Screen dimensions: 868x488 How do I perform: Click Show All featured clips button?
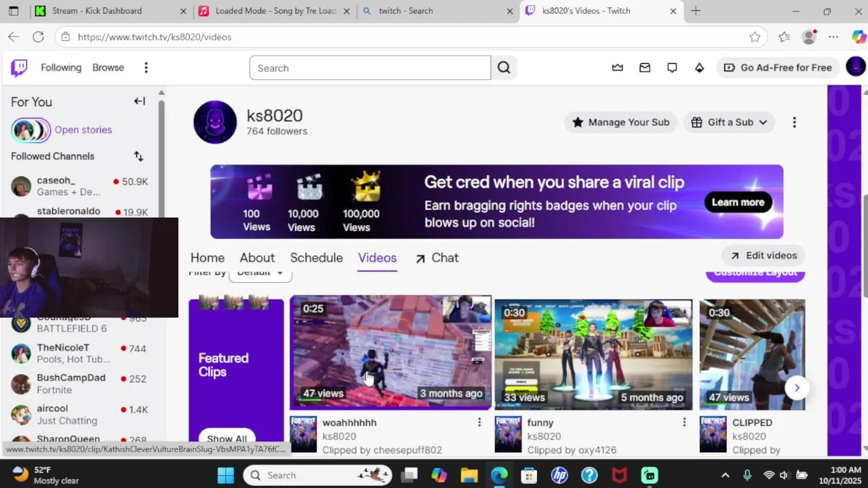click(x=226, y=437)
